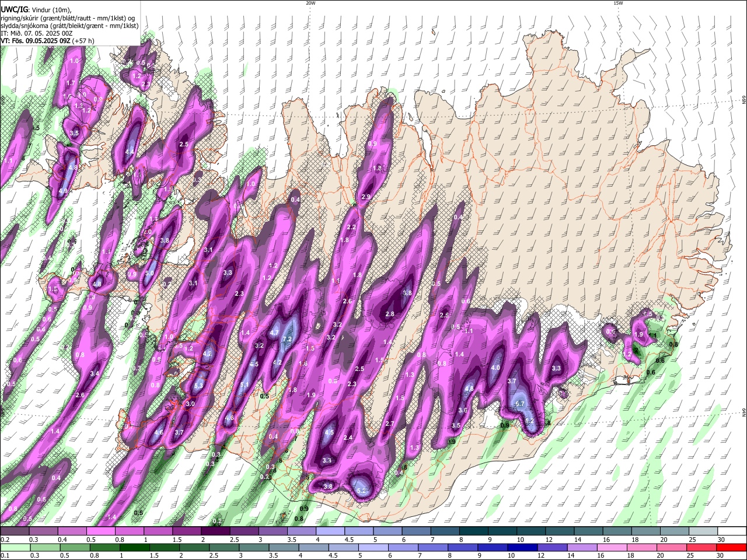Select the 4.0 value in the southeast
The width and height of the screenshot is (747, 560).
coord(495,368)
